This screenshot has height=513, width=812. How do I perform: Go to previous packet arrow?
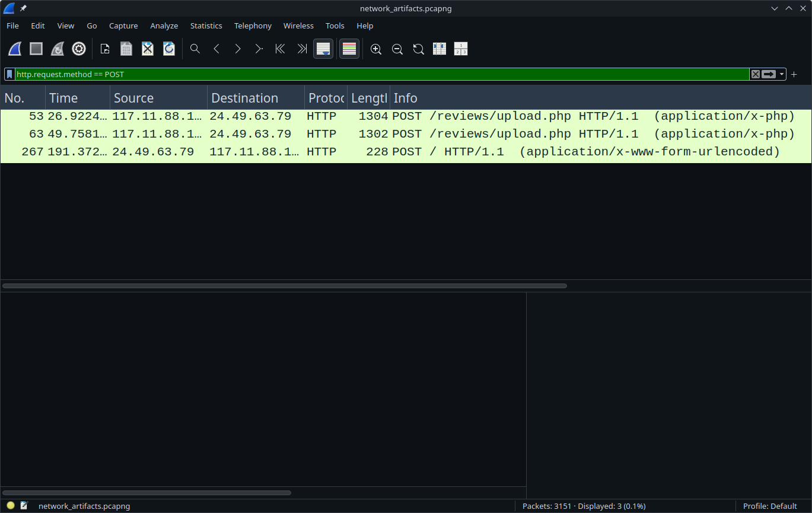pos(216,49)
